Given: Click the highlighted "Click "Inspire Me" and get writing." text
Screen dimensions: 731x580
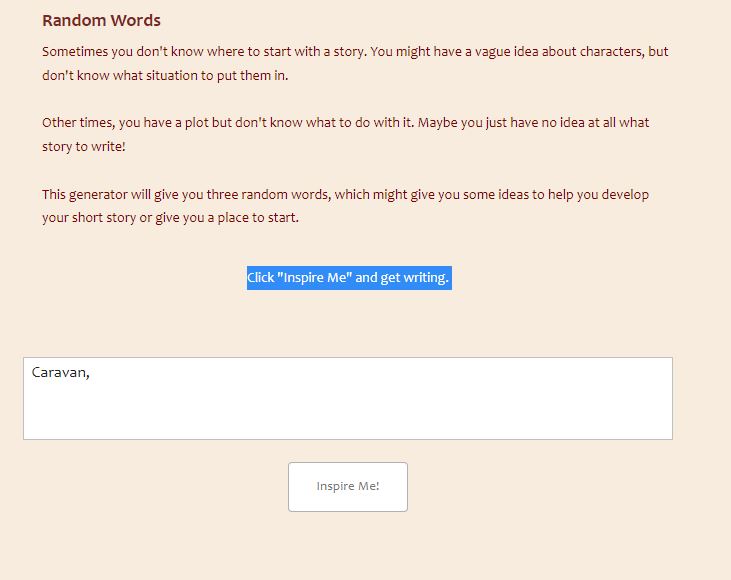Looking at the screenshot, I should coord(348,277).
